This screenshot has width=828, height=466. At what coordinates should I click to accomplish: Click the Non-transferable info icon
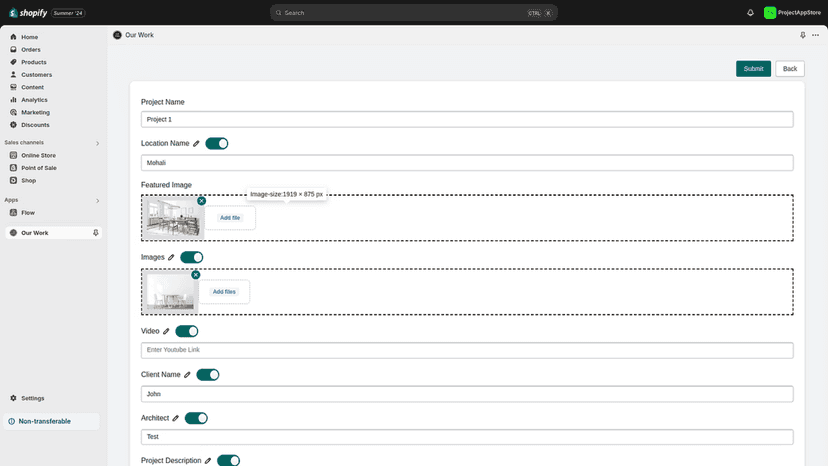12,421
